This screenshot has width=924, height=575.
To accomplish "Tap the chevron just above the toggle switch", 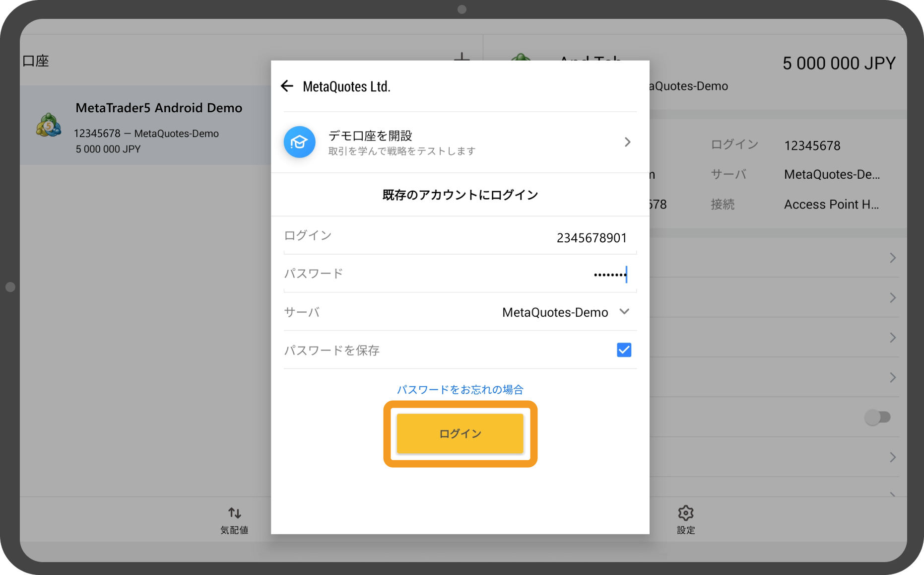I will point(893,377).
